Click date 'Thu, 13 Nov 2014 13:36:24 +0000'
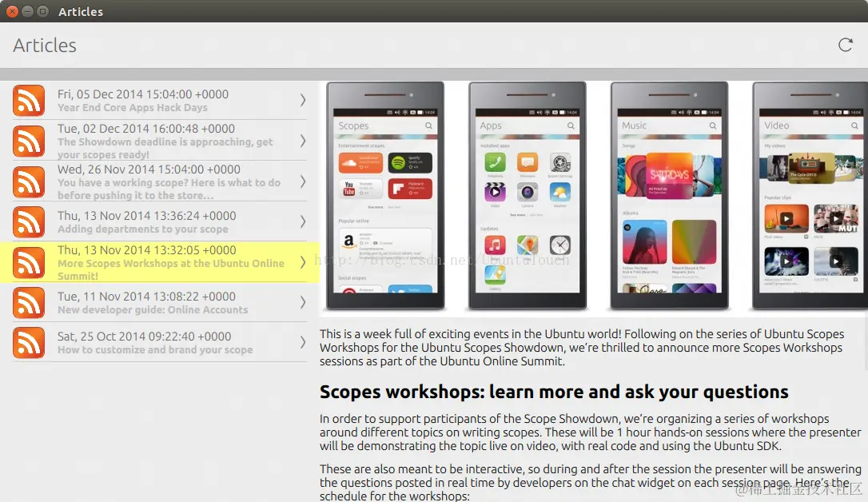Screen dimensions: 868x502 pyautogui.click(x=147, y=216)
